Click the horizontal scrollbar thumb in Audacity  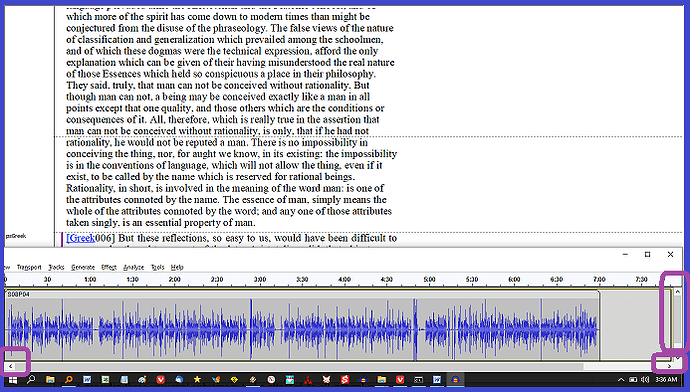tap(300, 366)
